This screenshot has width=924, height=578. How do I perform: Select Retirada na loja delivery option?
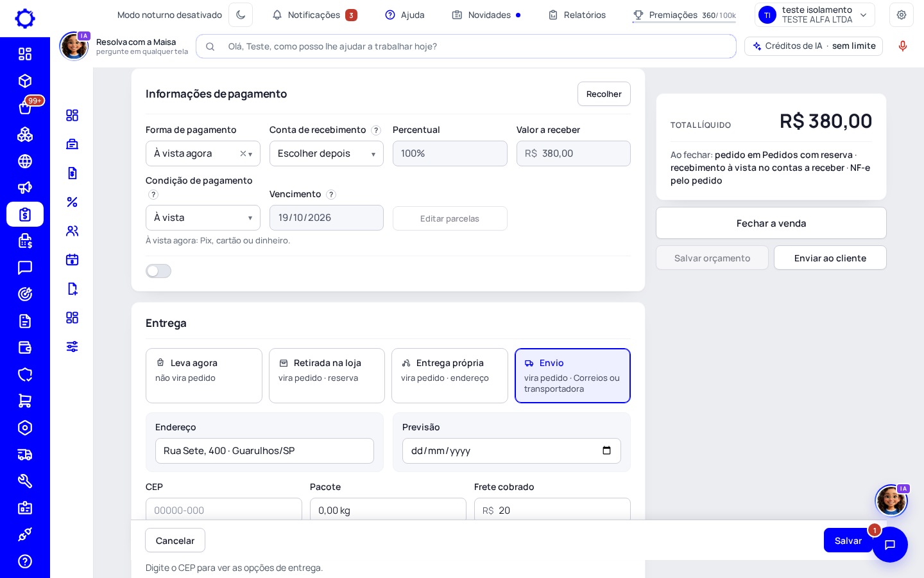327,376
